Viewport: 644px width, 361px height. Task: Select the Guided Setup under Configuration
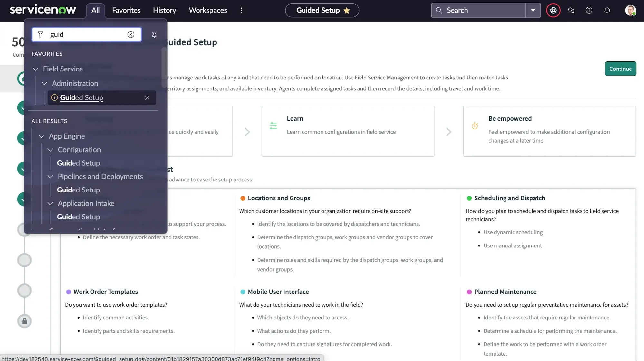point(78,163)
